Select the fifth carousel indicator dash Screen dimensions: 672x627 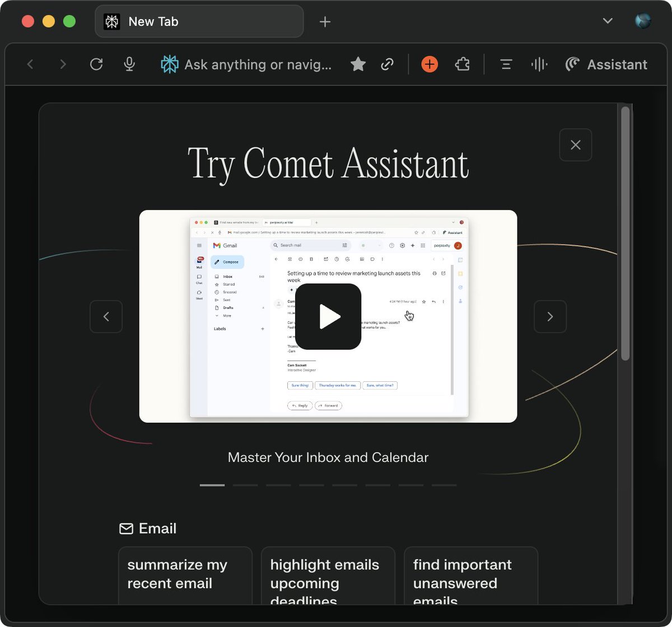pos(344,485)
